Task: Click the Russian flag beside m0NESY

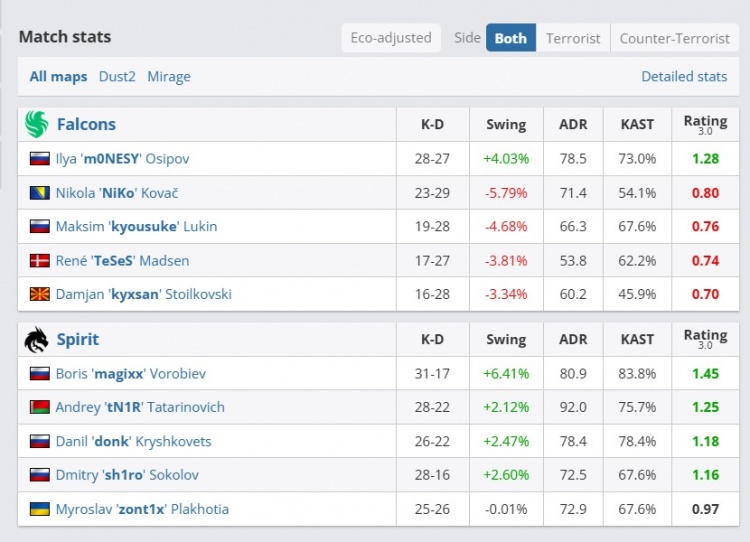Action: 39,159
